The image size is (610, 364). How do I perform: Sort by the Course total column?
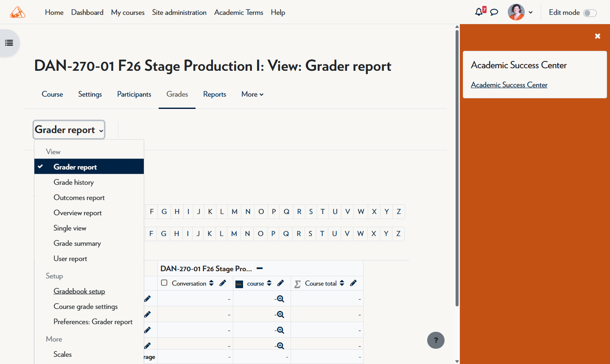[342, 283]
